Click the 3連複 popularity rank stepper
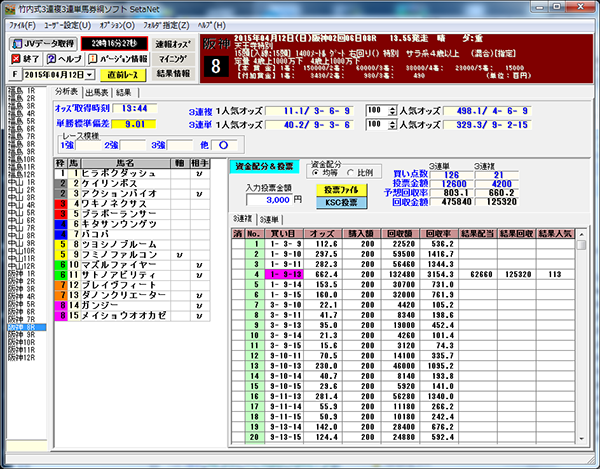 coord(392,111)
